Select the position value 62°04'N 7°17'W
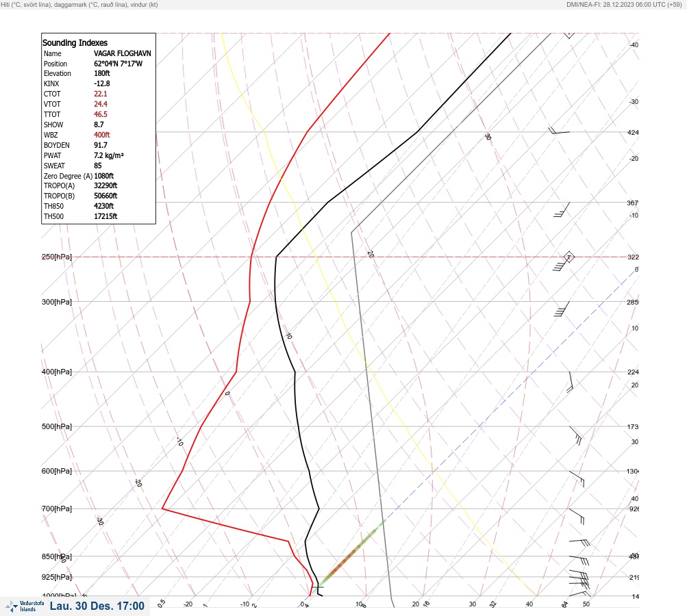687x616 pixels. (118, 64)
